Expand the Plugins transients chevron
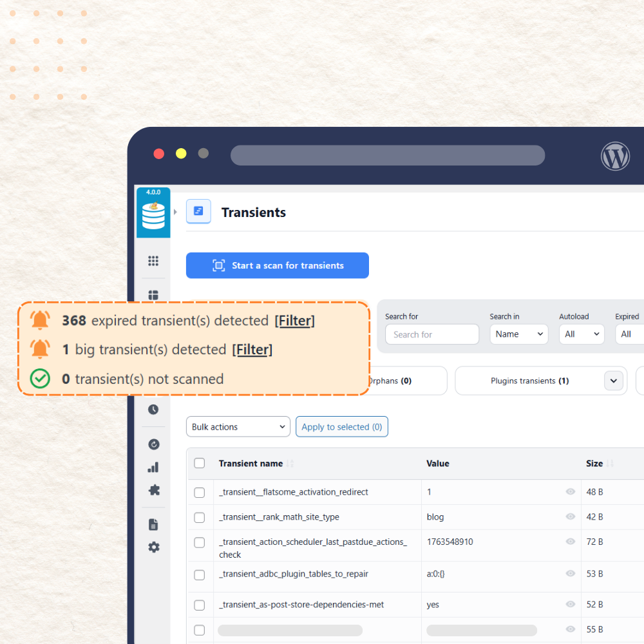Image resolution: width=644 pixels, height=644 pixels. [613, 381]
